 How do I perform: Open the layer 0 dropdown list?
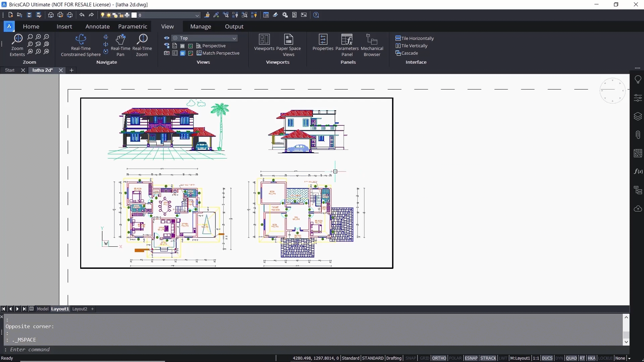point(197,15)
